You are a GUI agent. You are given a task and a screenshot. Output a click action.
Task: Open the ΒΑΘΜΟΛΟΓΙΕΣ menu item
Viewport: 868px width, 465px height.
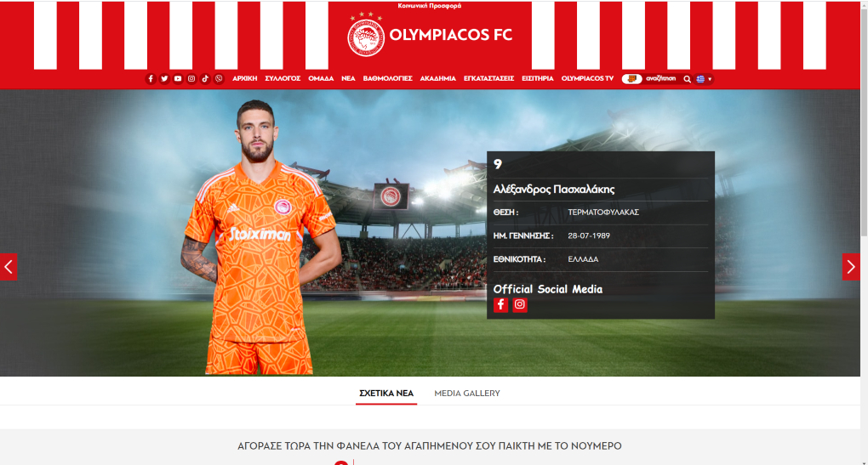pyautogui.click(x=387, y=78)
